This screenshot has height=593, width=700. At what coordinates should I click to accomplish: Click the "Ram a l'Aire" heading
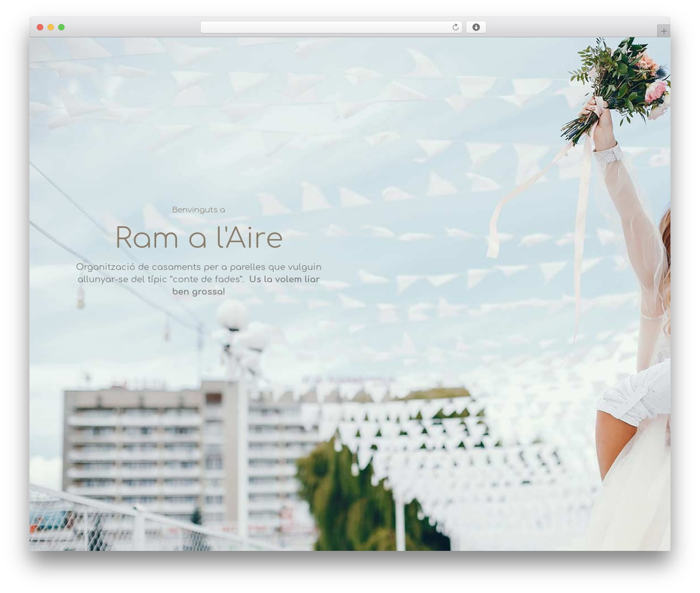pyautogui.click(x=199, y=237)
